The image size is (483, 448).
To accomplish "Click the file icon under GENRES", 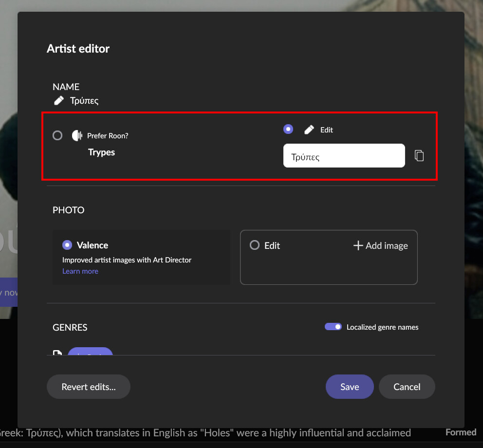I will tap(57, 352).
